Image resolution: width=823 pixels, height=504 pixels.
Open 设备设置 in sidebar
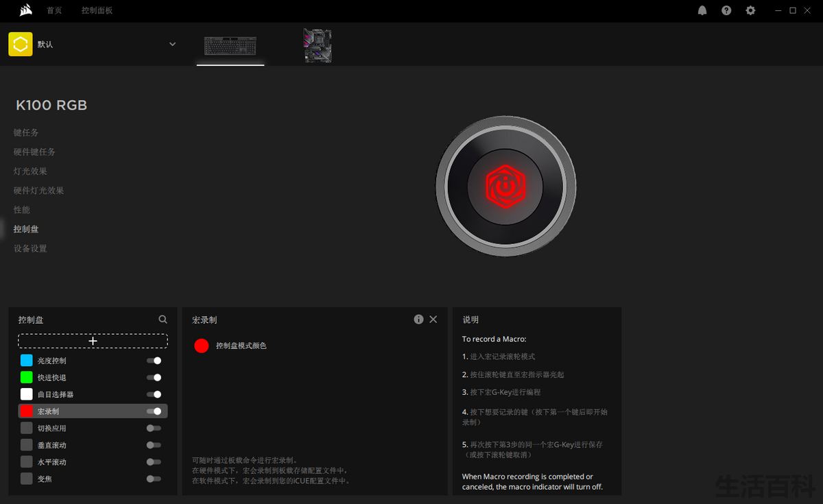(x=30, y=248)
